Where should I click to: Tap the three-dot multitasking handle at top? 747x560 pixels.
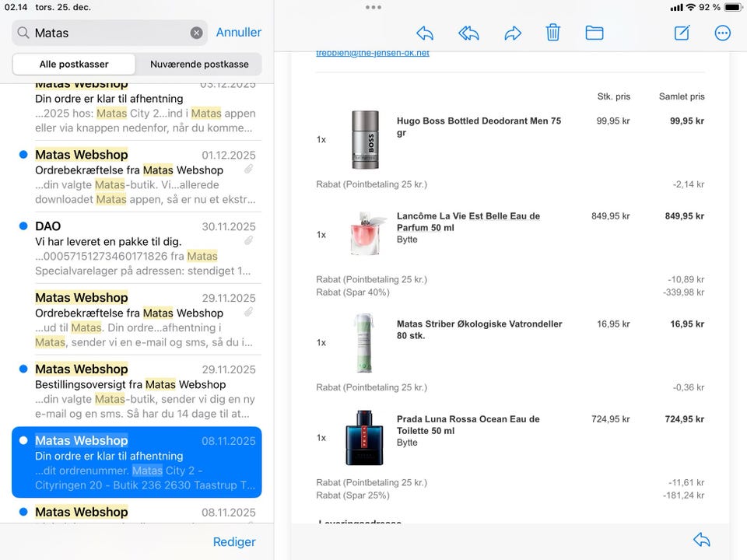click(373, 7)
